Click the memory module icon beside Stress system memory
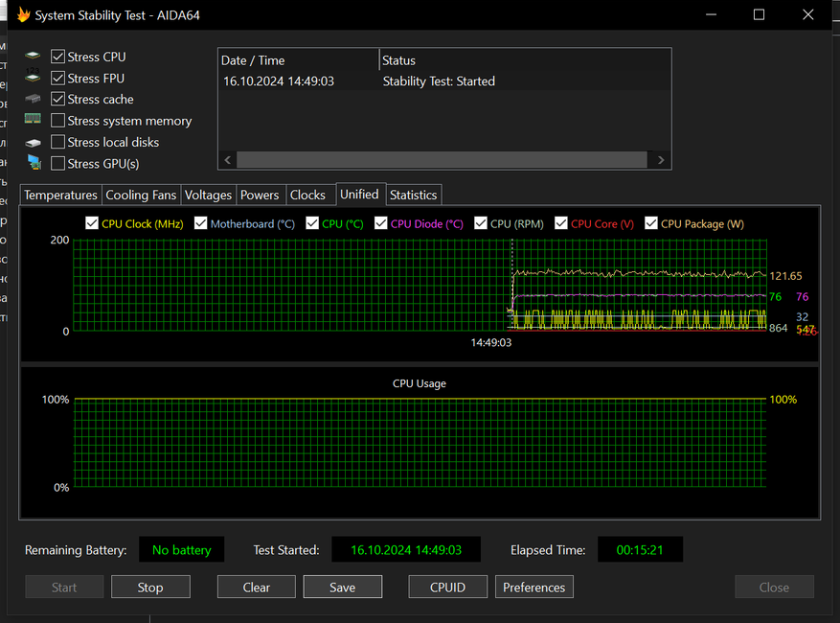Image resolution: width=840 pixels, height=623 pixels. pyautogui.click(x=34, y=120)
